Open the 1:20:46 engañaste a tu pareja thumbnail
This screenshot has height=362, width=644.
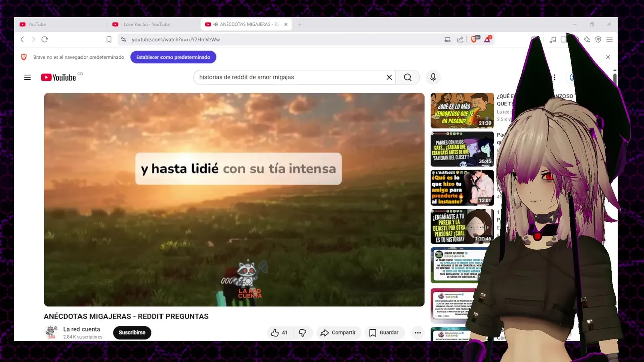click(462, 227)
